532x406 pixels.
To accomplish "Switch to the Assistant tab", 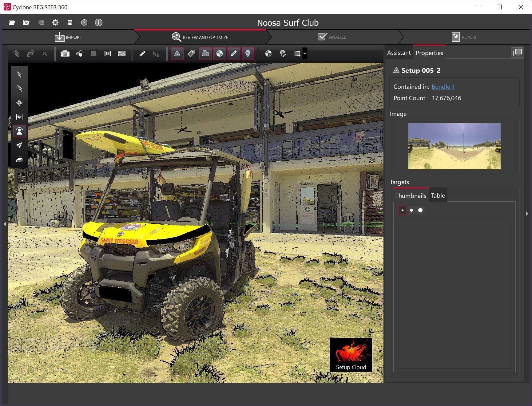I will click(399, 53).
